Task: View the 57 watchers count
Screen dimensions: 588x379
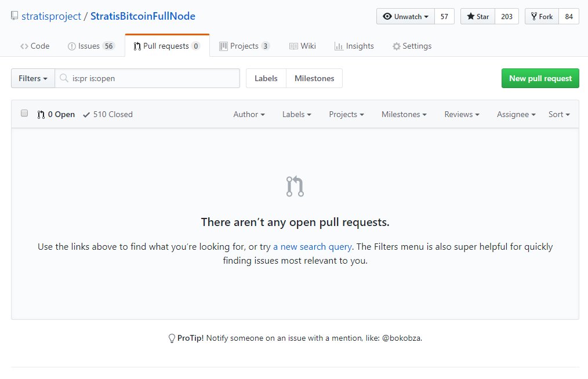Action: coord(444,16)
